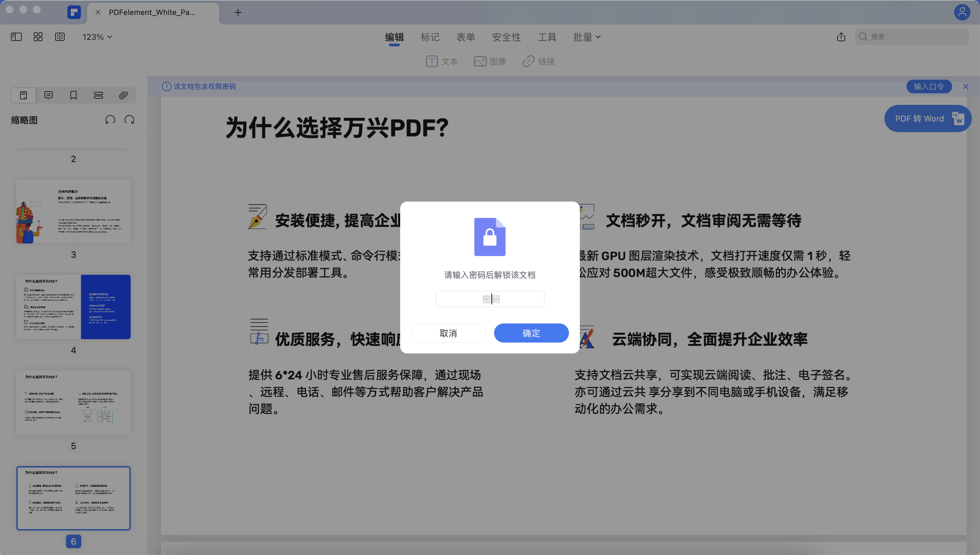Expand the 批量 batch processing menu
This screenshot has height=555, width=980.
point(587,36)
